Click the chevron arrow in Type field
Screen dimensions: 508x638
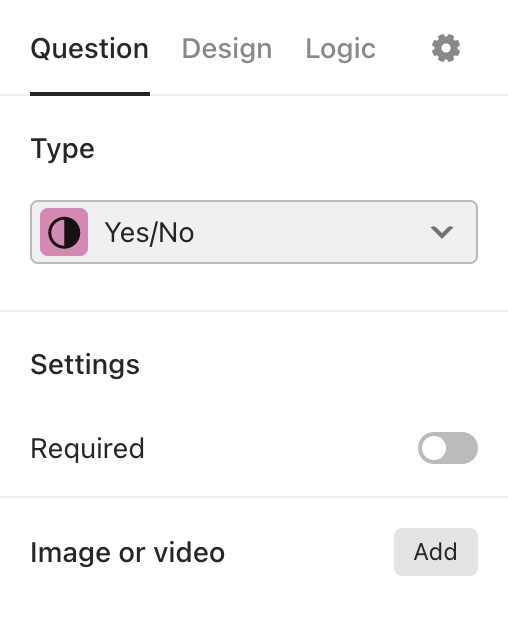tap(442, 232)
